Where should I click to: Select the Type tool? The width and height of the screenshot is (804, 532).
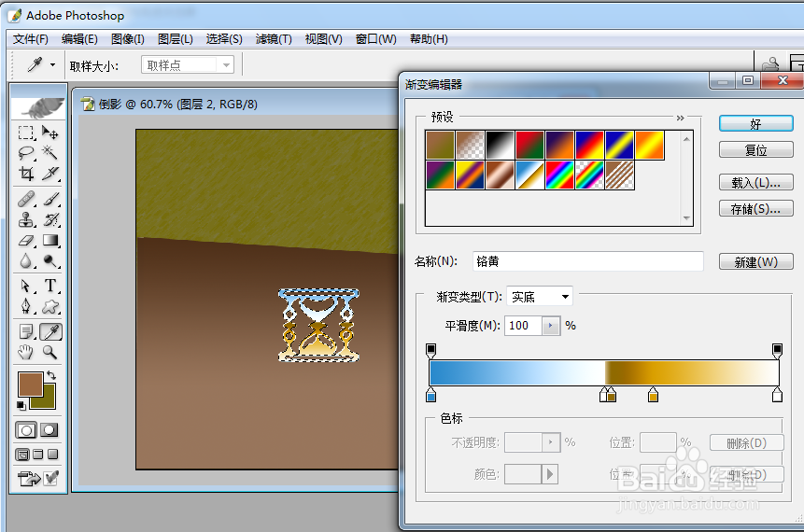[50, 286]
